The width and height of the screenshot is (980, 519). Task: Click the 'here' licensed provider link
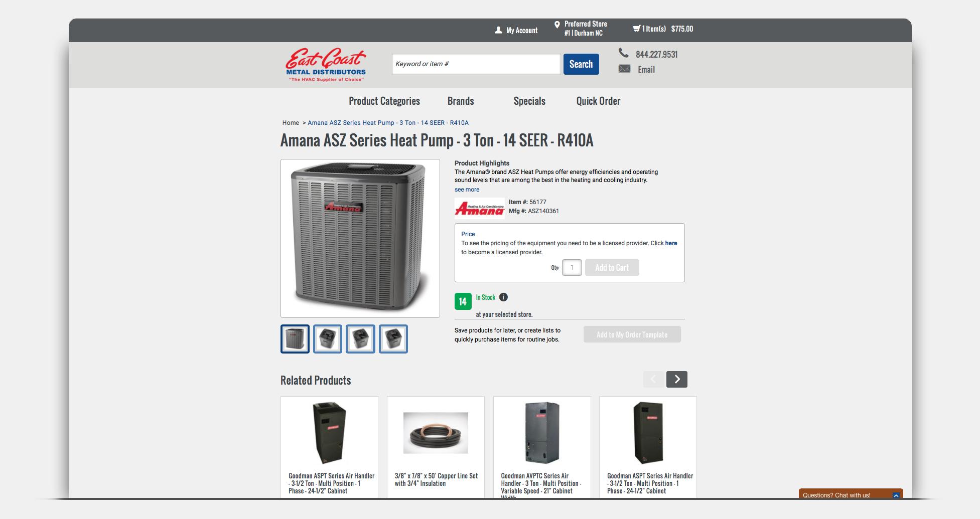pos(671,243)
